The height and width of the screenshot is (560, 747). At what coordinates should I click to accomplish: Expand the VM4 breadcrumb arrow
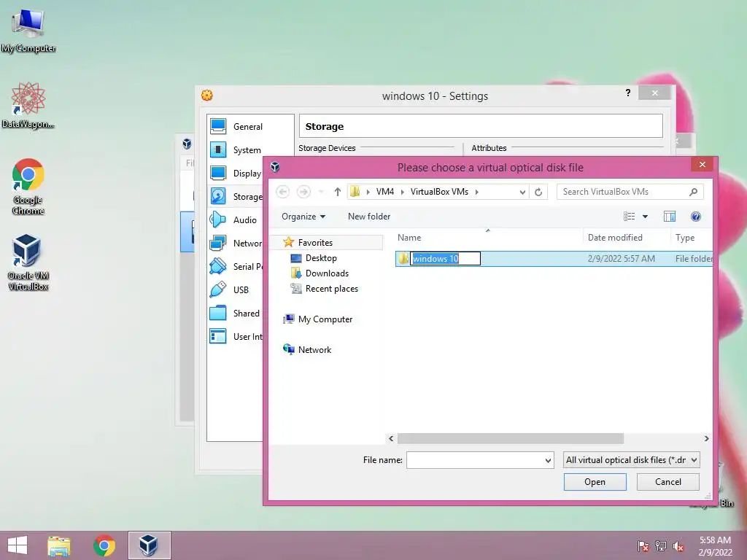pos(402,192)
